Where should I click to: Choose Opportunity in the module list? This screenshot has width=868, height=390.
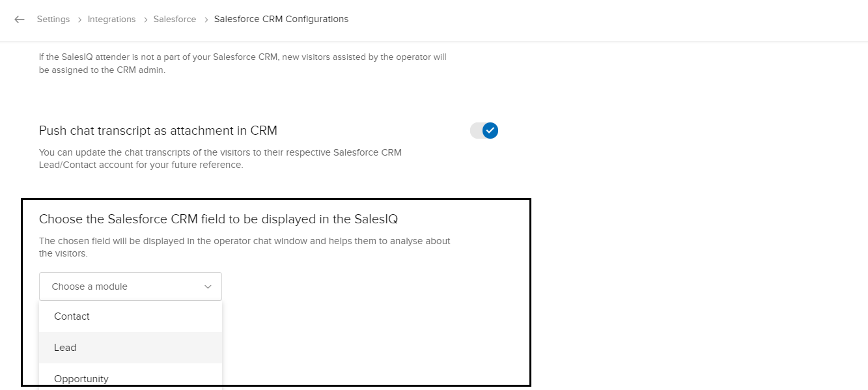81,379
